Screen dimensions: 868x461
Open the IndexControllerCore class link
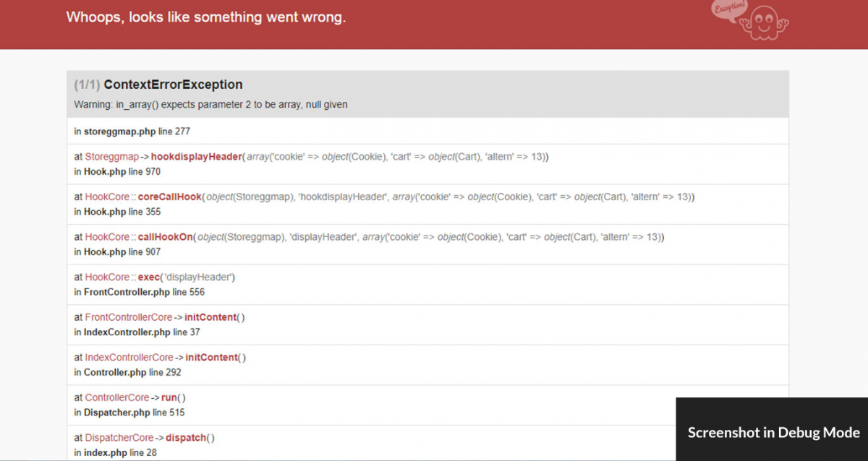129,357
